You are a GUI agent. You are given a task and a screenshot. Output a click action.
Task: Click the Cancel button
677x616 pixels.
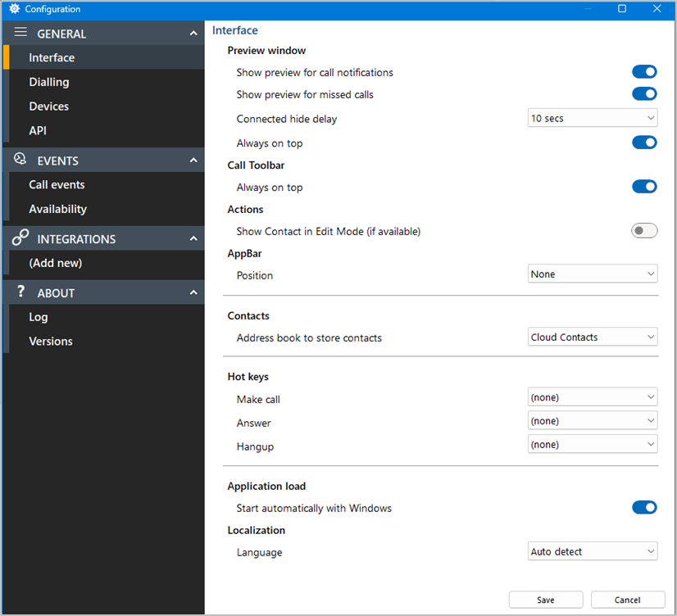(628, 600)
